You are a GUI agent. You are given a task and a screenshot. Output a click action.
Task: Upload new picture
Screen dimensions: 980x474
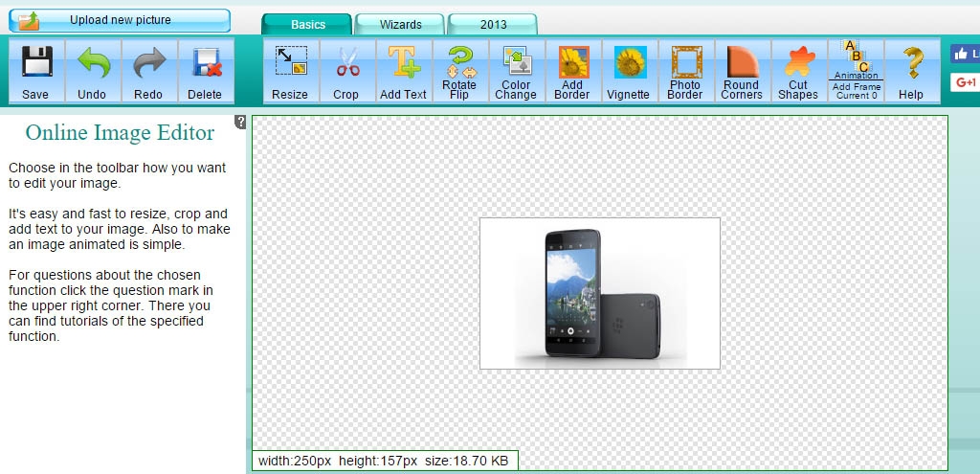[120, 21]
